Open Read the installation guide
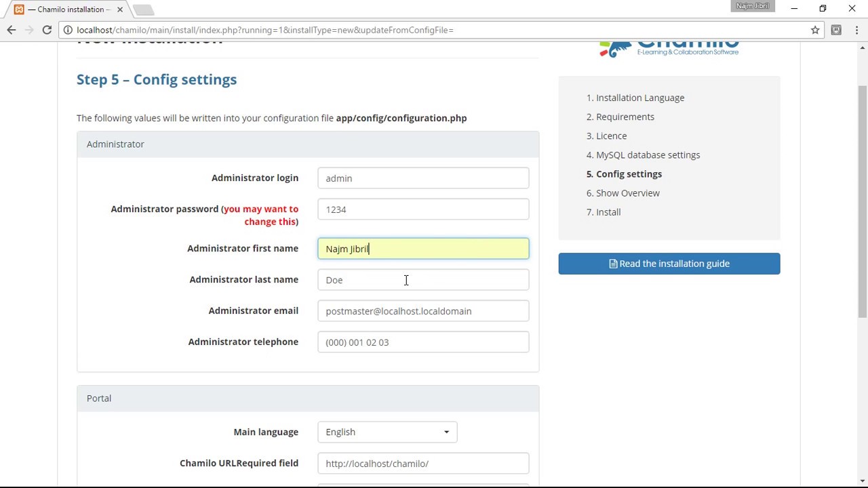 pyautogui.click(x=669, y=264)
